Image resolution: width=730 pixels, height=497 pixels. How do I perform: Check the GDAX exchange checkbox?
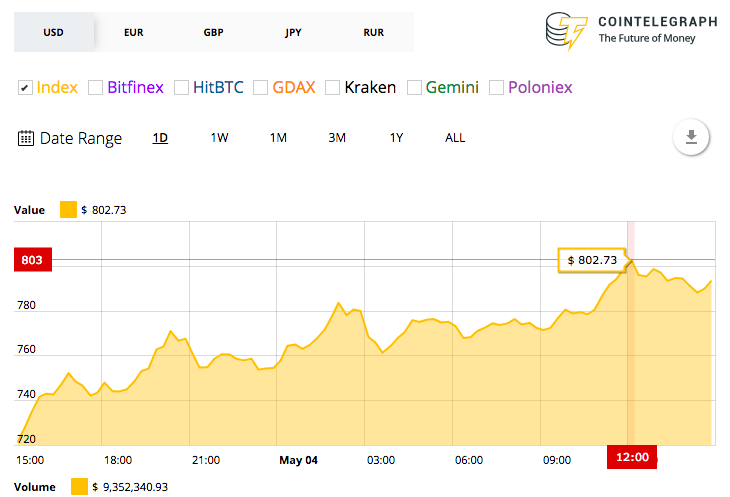point(261,88)
